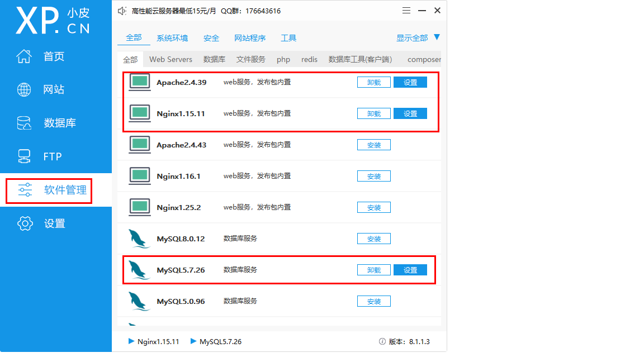Click the Apache2.4.43 monitor icon
This screenshot has width=644, height=362.
[140, 145]
